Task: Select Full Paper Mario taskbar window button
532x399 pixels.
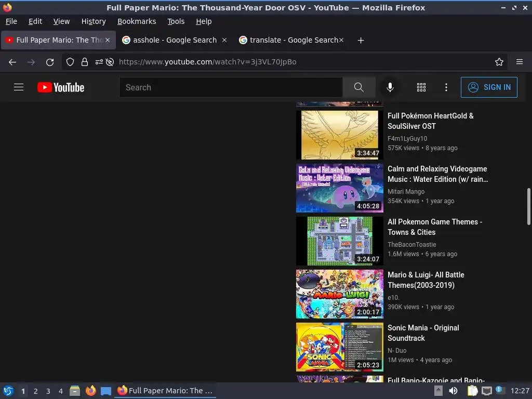Action: 165,391
